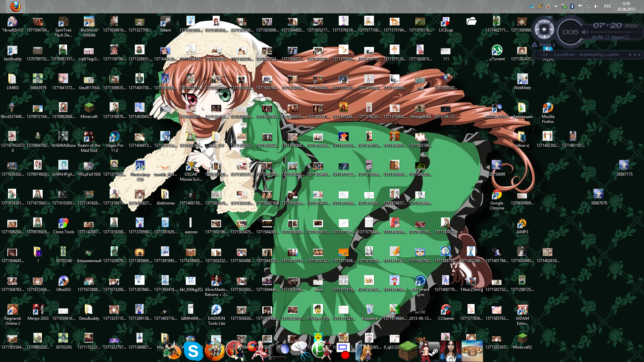Switch input language from РУС indicator

click(607, 6)
